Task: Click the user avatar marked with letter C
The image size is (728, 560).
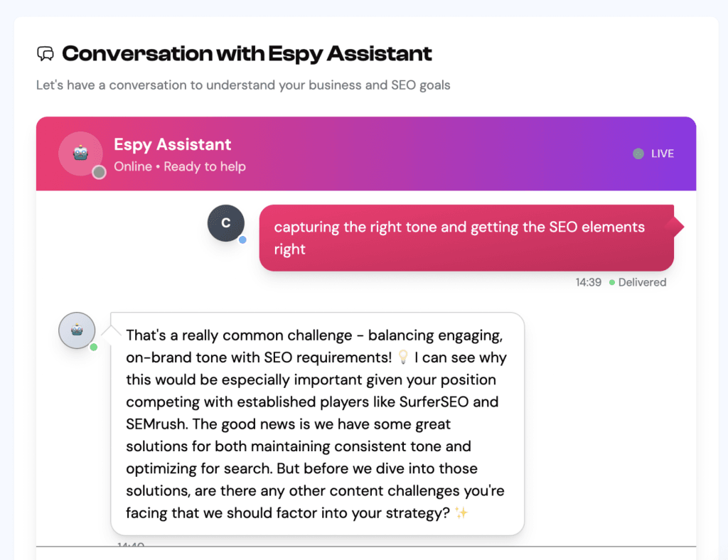Action: click(225, 223)
